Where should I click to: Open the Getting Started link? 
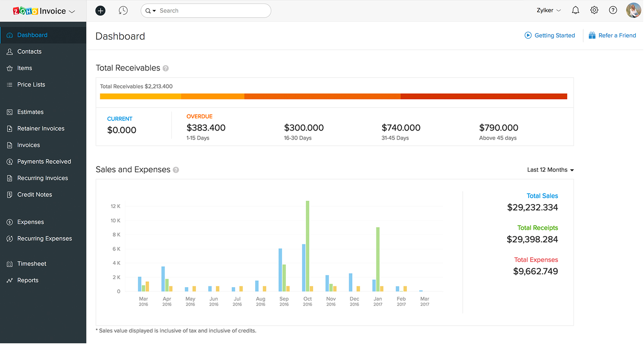click(x=555, y=35)
